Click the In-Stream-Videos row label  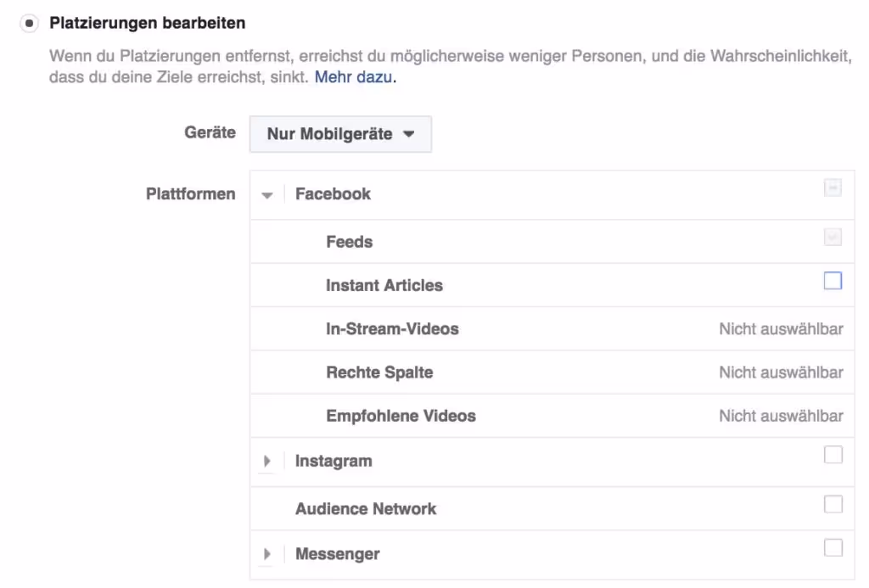click(392, 329)
